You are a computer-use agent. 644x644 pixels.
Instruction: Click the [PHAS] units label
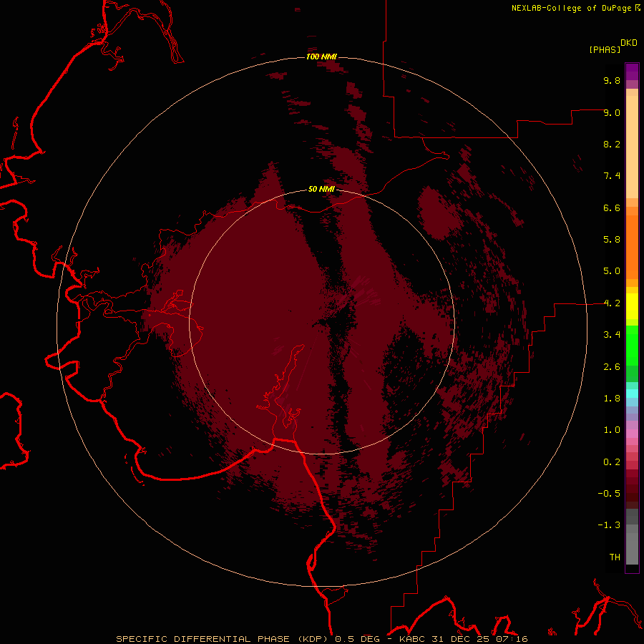pyautogui.click(x=605, y=49)
